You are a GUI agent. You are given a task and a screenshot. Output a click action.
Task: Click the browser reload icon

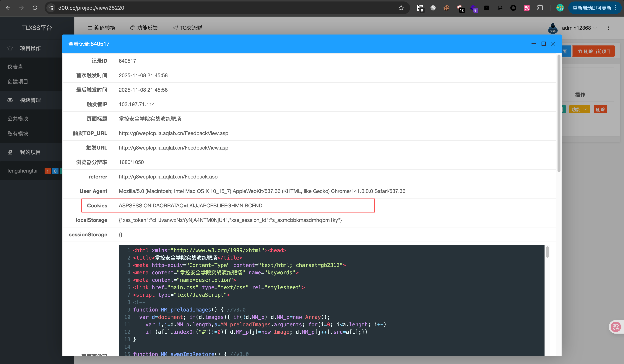pos(35,8)
